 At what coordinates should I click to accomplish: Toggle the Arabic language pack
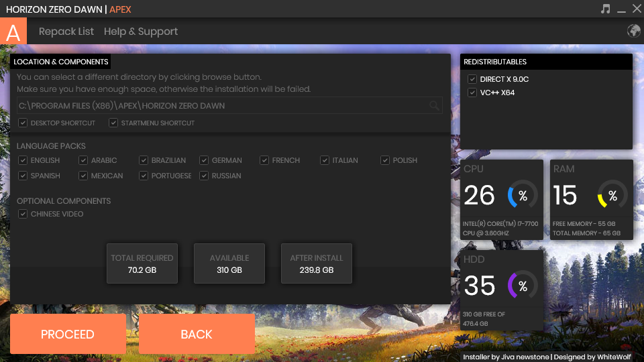click(83, 160)
